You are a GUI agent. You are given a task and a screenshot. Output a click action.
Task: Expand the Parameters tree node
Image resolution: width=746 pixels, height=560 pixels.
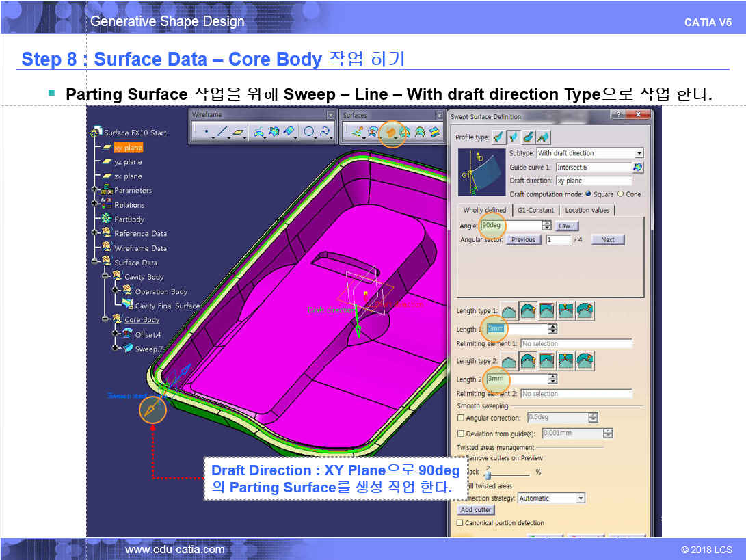coord(95,190)
